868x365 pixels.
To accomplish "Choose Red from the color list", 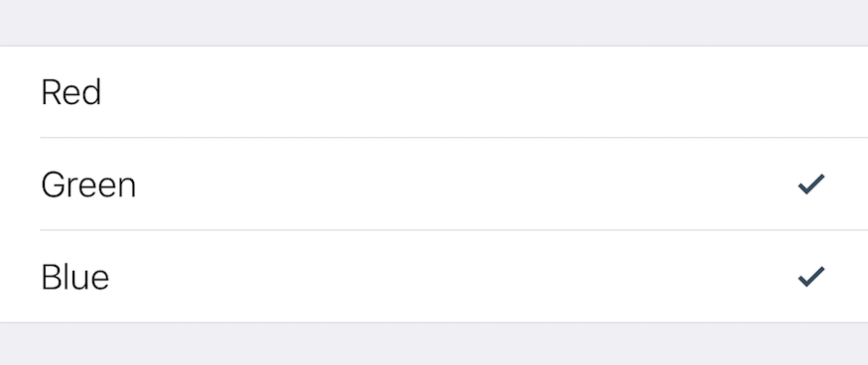I will click(x=434, y=92).
